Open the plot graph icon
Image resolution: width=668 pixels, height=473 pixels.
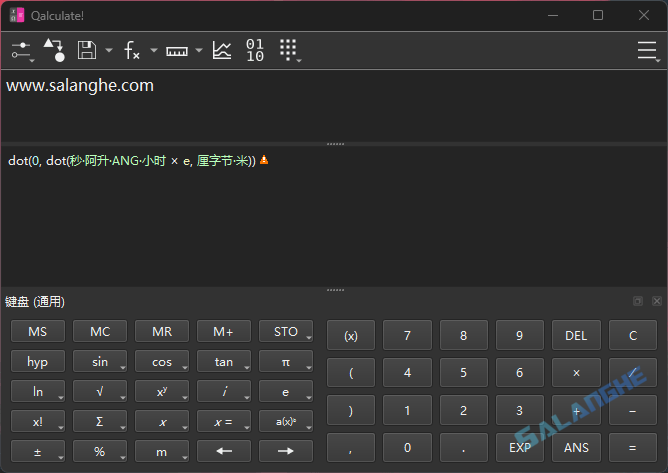[x=222, y=50]
